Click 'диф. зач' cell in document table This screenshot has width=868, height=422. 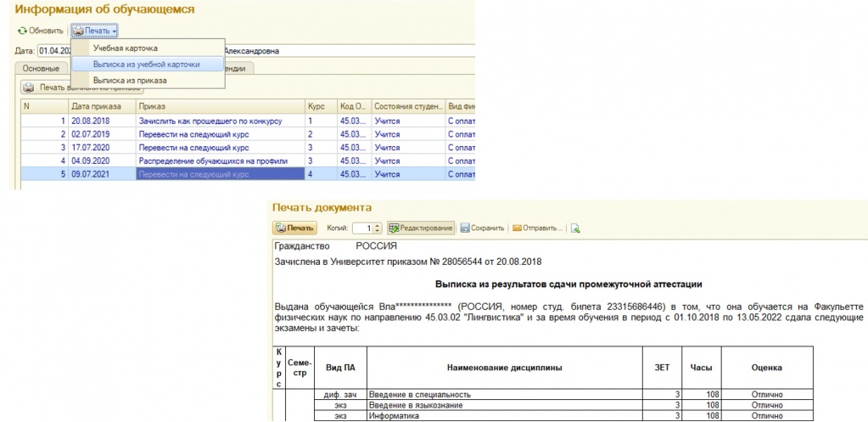click(340, 395)
